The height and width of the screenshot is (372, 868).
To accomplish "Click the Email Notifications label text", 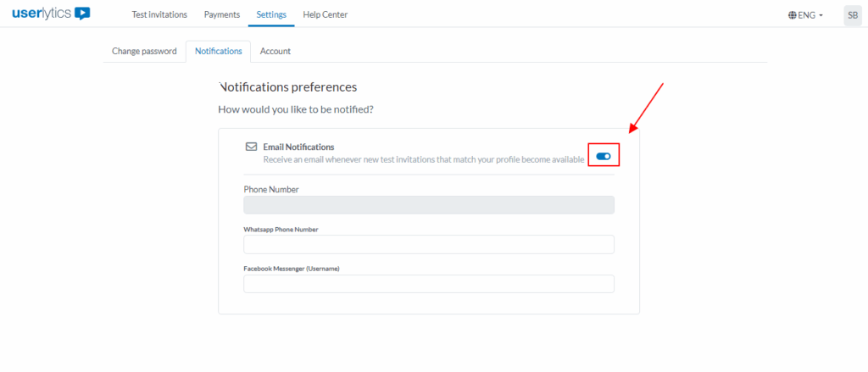I will (x=298, y=147).
